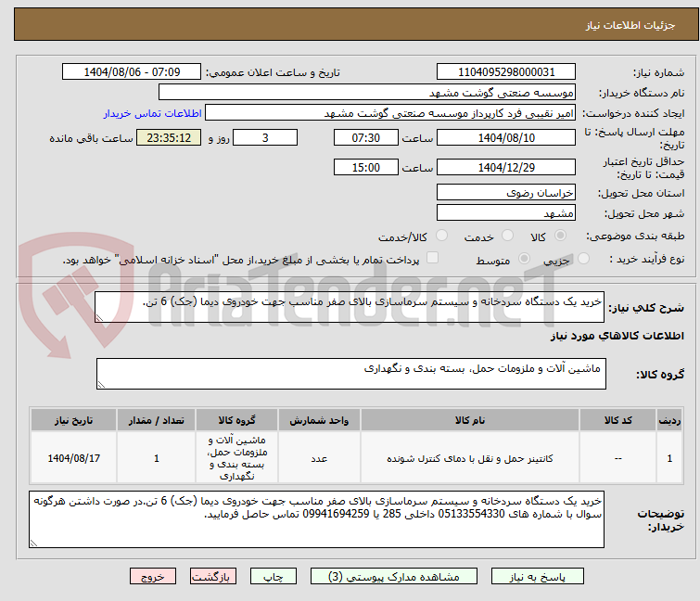Open مشاهده مدارک پیوستی (3) attachments

393,576
